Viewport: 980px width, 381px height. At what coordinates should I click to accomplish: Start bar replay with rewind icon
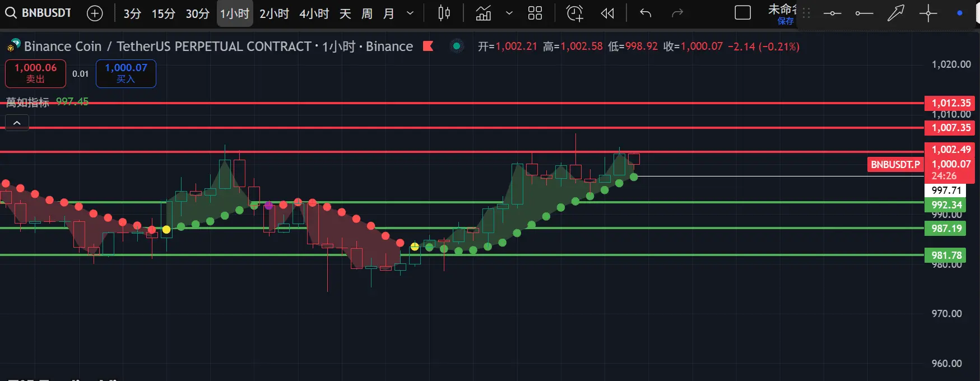(607, 13)
